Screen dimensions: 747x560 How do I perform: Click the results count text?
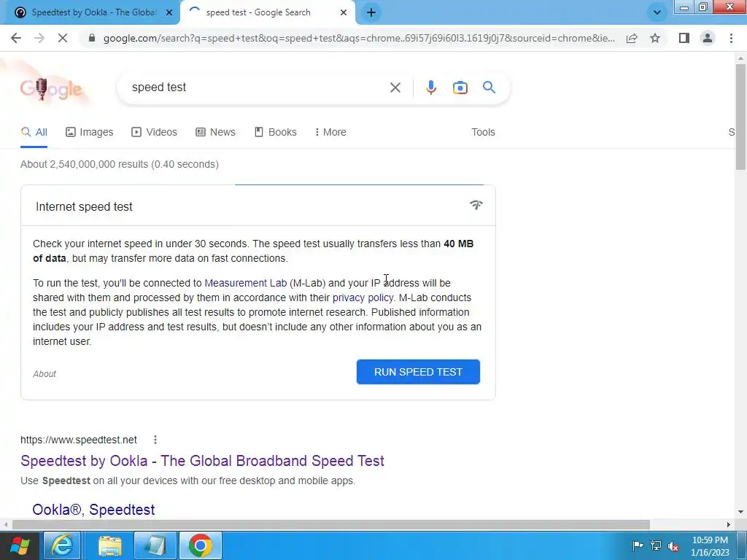120,164
